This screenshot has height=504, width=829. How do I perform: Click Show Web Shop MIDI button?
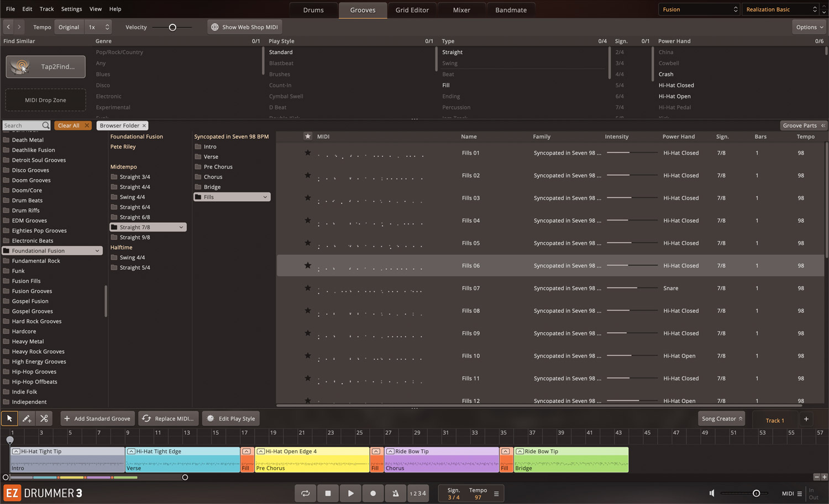pos(244,27)
